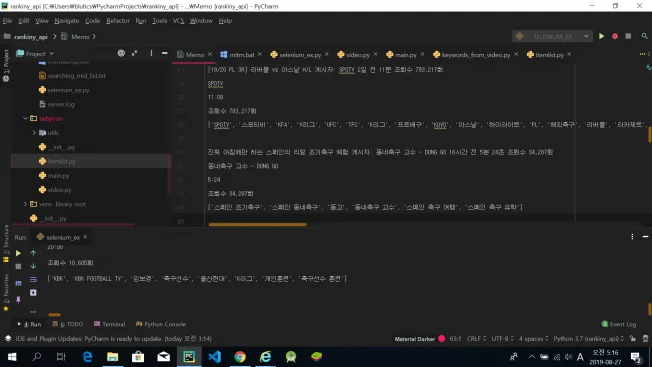Image resolution: width=652 pixels, height=367 pixels.
Task: Hide the Run tool window
Action: click(645, 236)
